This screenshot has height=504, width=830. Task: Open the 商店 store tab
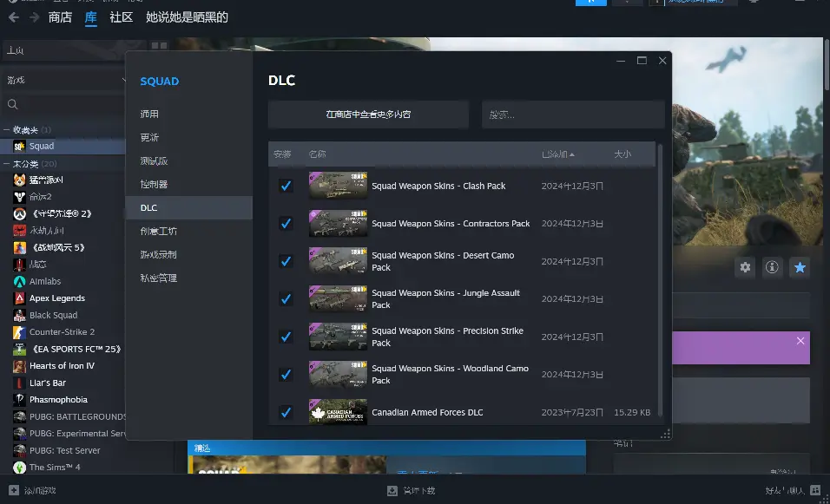[60, 17]
